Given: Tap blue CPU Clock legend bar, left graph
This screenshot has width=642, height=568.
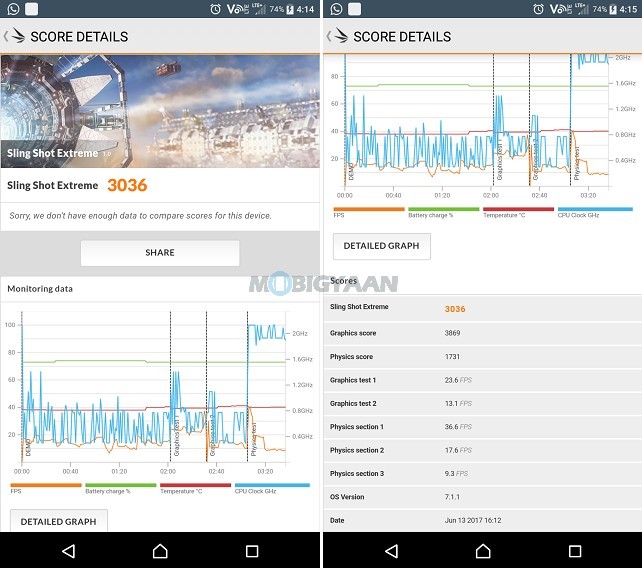Looking at the screenshot, I should 272,485.
